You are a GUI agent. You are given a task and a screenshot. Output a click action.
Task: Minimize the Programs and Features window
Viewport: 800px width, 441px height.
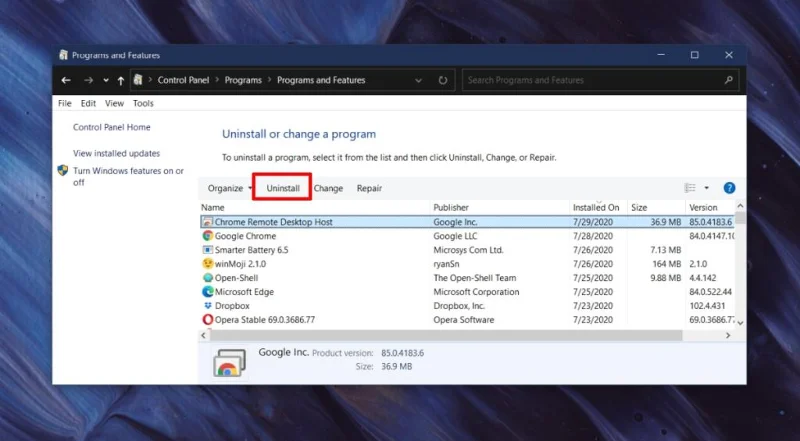point(661,55)
